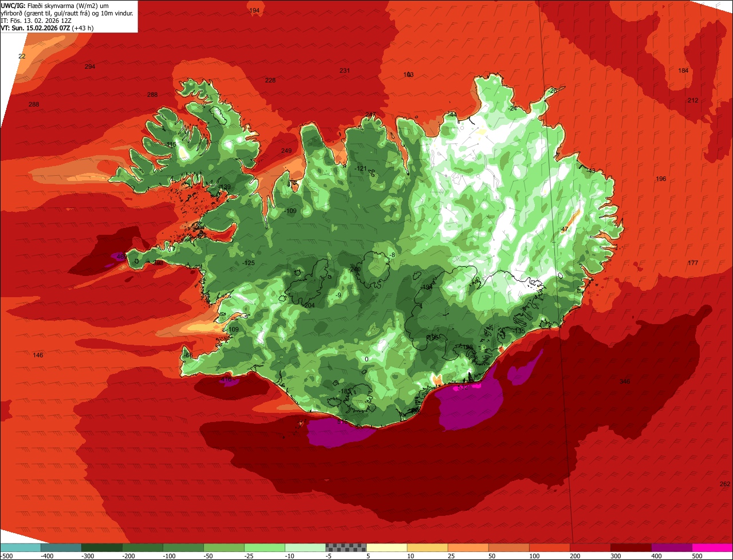Pick the -10 to -5 palest green swatch

[305, 547]
